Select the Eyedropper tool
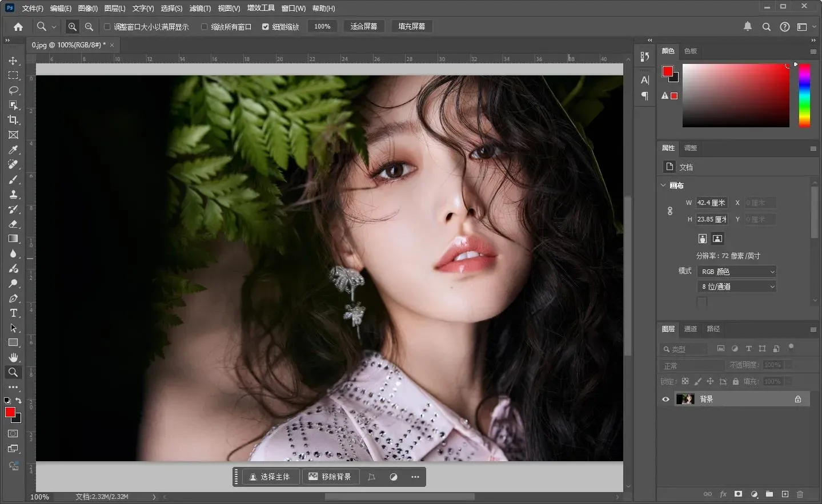The height and width of the screenshot is (504, 822). click(x=13, y=150)
